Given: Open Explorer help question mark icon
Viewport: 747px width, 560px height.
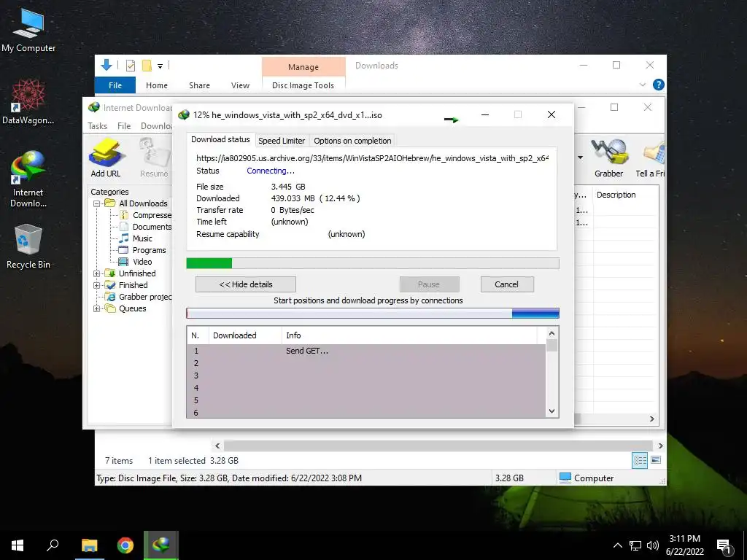Looking at the screenshot, I should (659, 85).
